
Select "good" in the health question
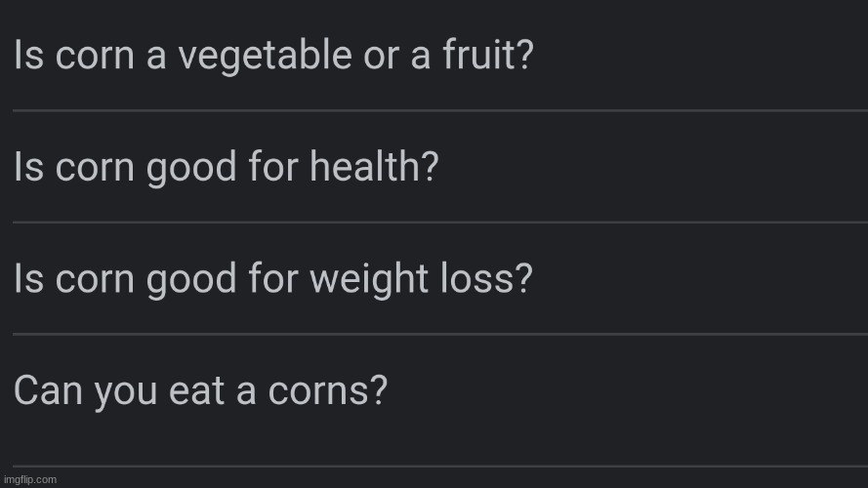tap(191, 168)
